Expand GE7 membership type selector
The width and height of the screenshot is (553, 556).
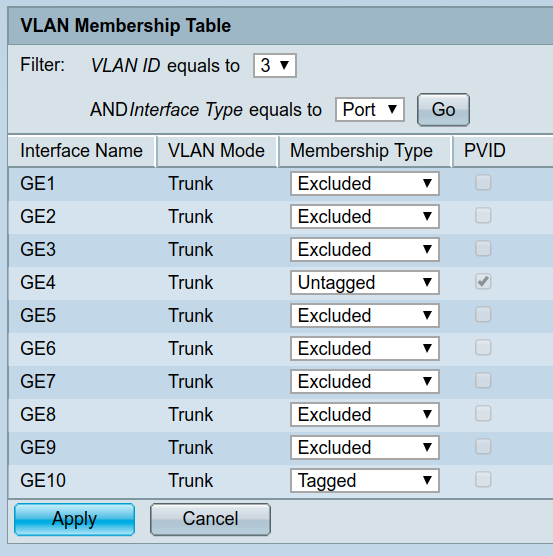(x=365, y=382)
